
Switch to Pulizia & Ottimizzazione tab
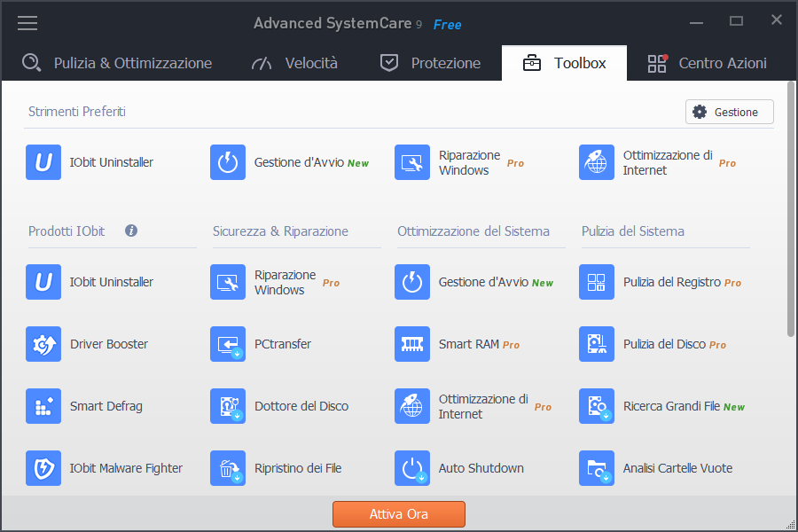pos(117,63)
